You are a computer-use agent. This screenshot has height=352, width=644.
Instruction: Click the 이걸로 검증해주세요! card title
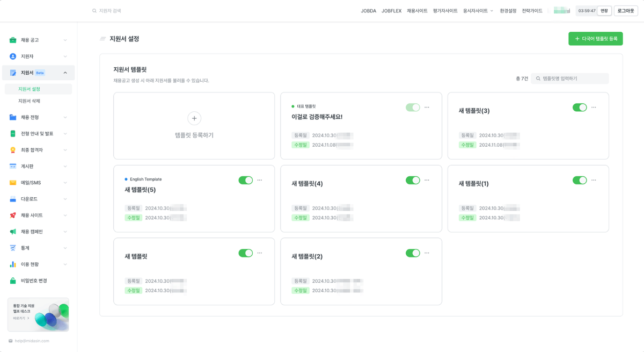click(x=317, y=117)
